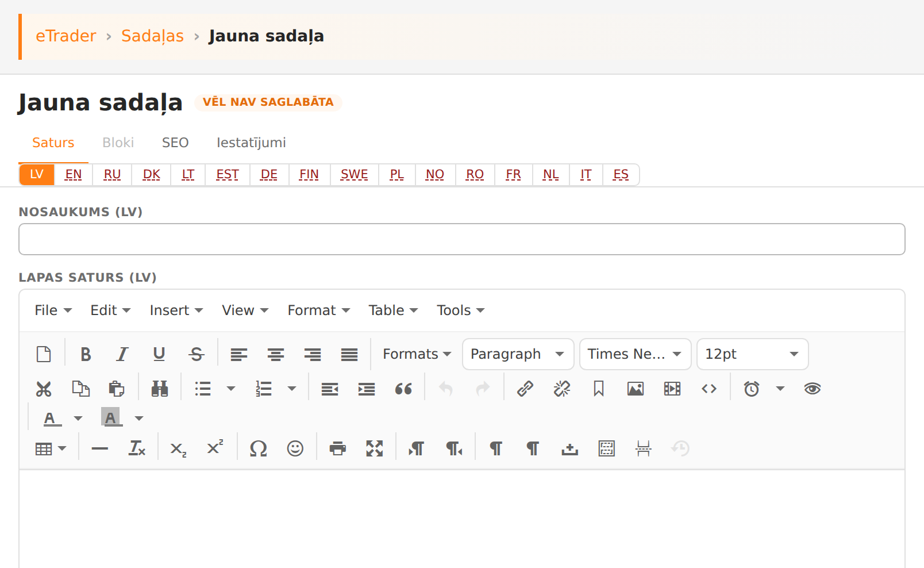Expand the bullet list style arrow
924x568 pixels.
point(231,389)
